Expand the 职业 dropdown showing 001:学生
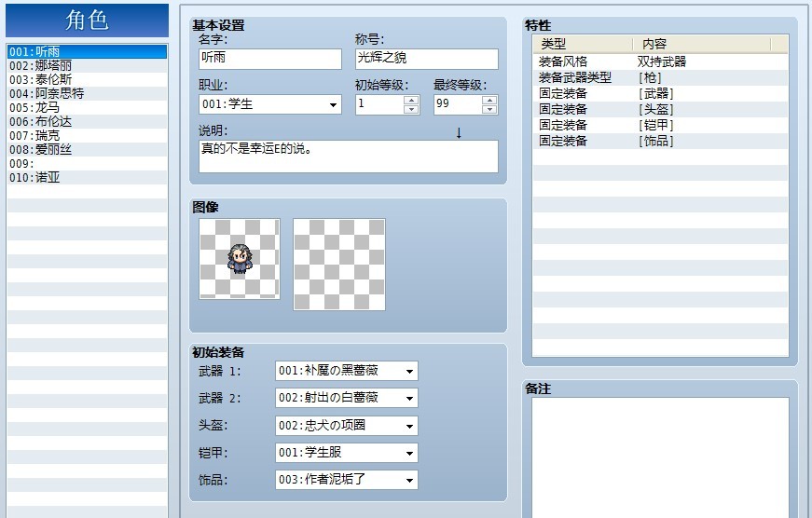812x518 pixels. [x=270, y=104]
